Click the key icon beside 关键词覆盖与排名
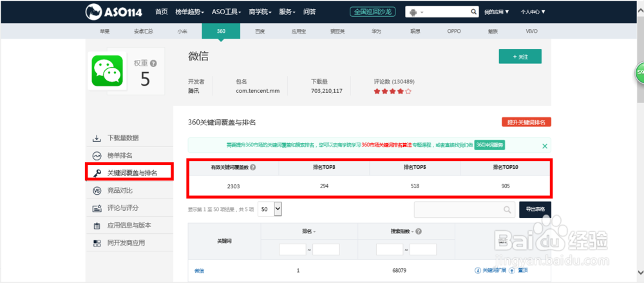This screenshot has height=283, width=644. 97,173
